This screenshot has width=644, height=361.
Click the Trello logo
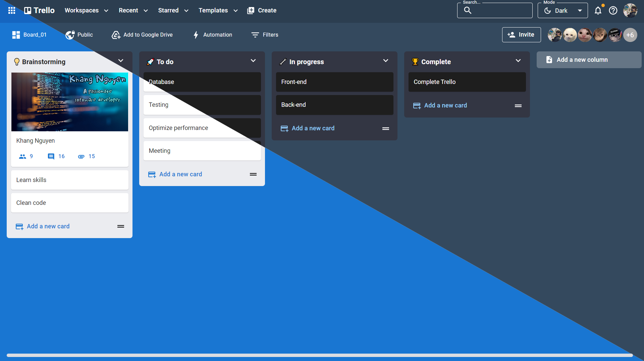point(39,10)
